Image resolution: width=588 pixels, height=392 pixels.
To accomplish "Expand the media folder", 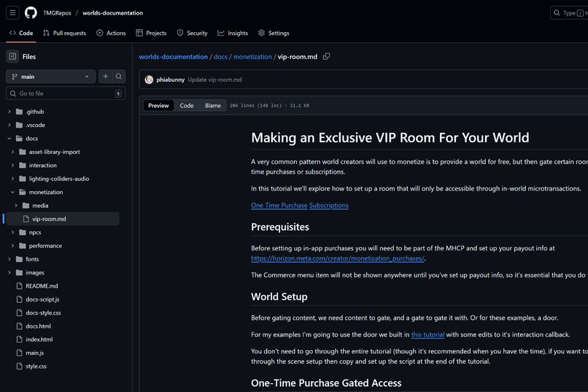I will pos(16,206).
